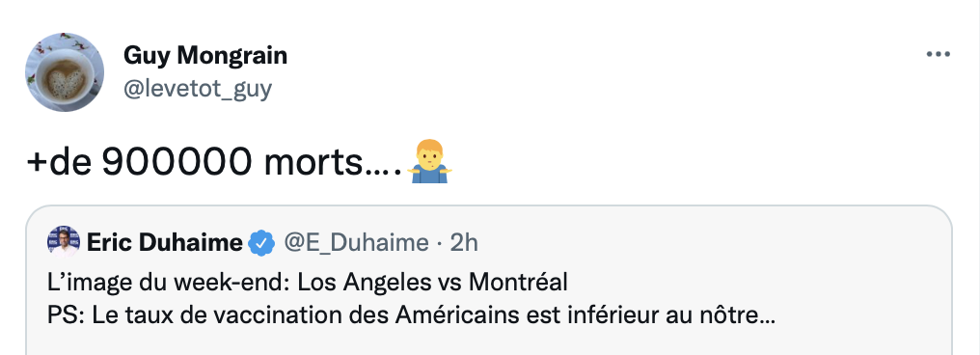Image resolution: width=980 pixels, height=355 pixels.
Task: Click the blue verified badge
Action: click(261, 242)
